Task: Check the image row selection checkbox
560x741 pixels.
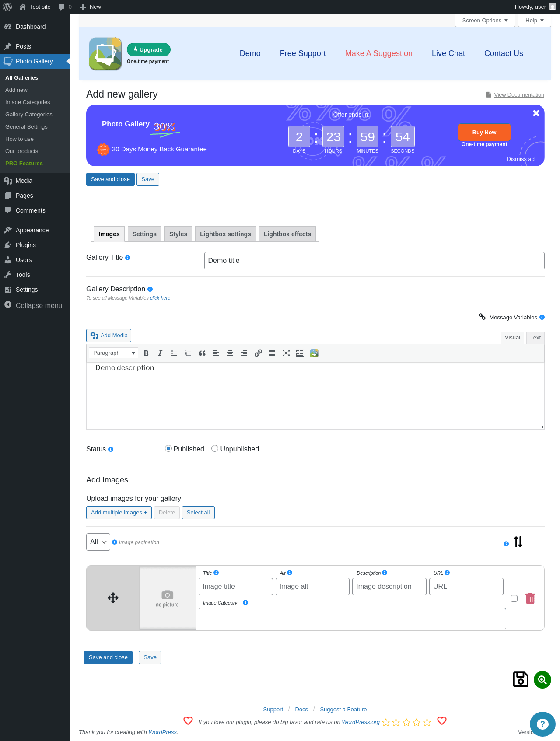Action: [x=514, y=598]
